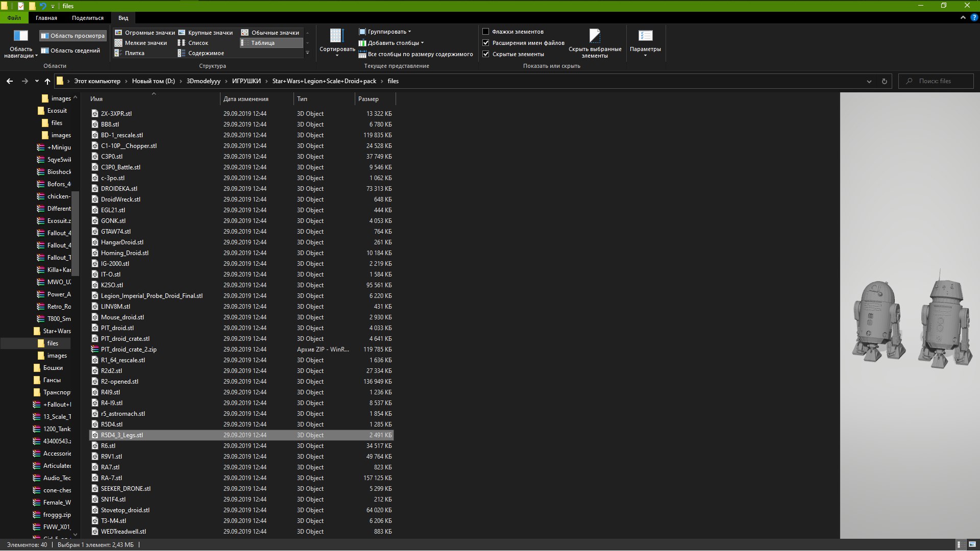This screenshot has width=980, height=551.
Task: Open Quick Access customize dropdown
Action: coord(53,6)
